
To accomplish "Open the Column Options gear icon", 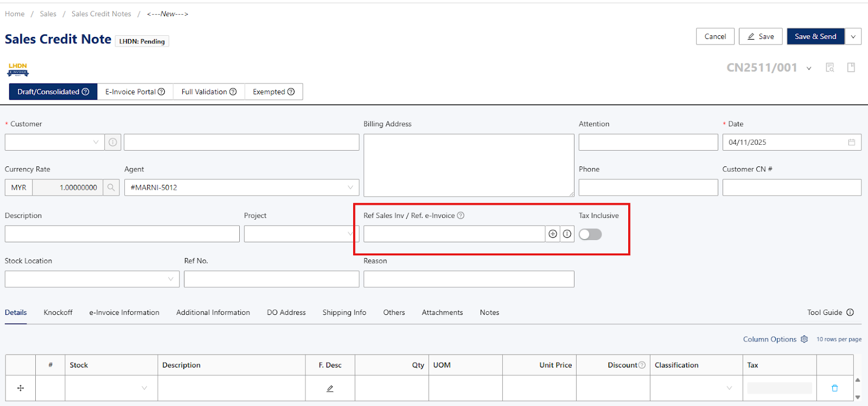I will [x=804, y=339].
